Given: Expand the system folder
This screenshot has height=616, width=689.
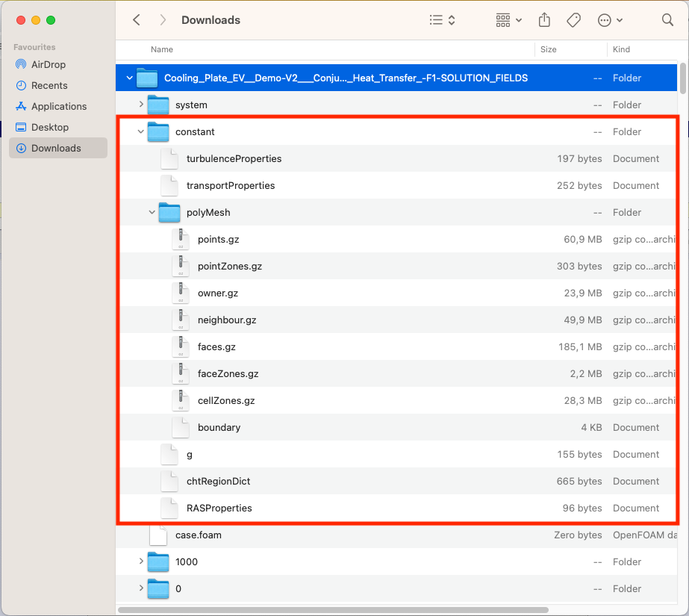Looking at the screenshot, I should 140,104.
